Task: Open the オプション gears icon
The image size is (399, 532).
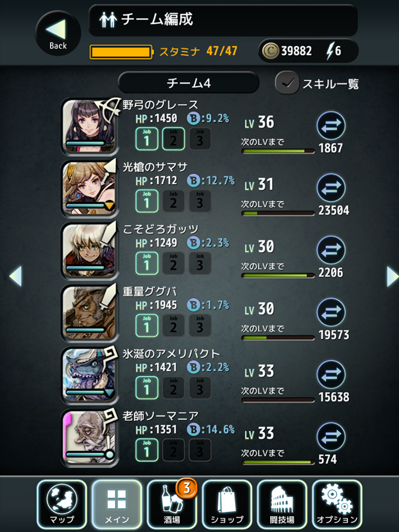Action: 337,504
